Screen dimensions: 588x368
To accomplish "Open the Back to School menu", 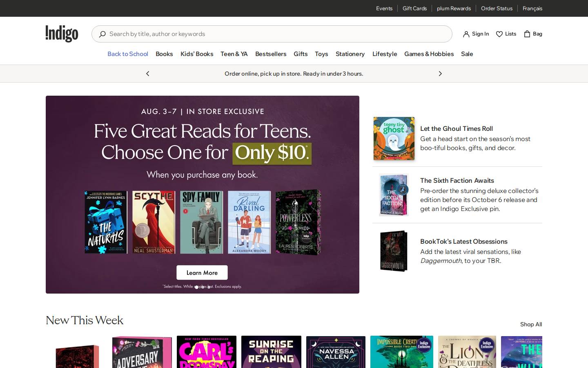I will click(128, 54).
